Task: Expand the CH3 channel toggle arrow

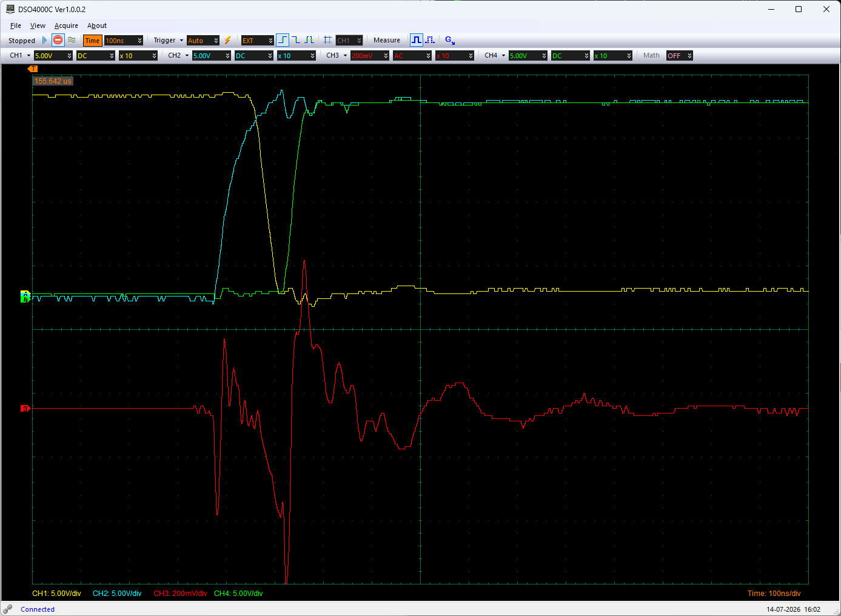Action: click(345, 56)
